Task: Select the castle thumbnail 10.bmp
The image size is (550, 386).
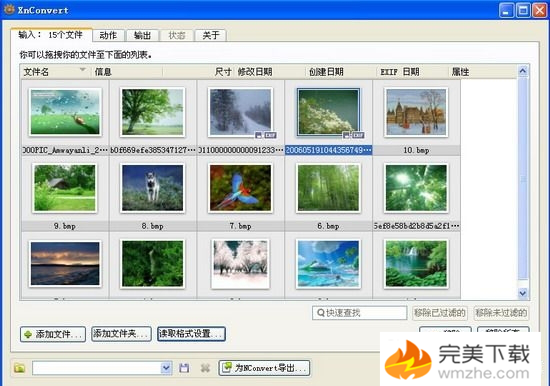Action: click(x=416, y=112)
